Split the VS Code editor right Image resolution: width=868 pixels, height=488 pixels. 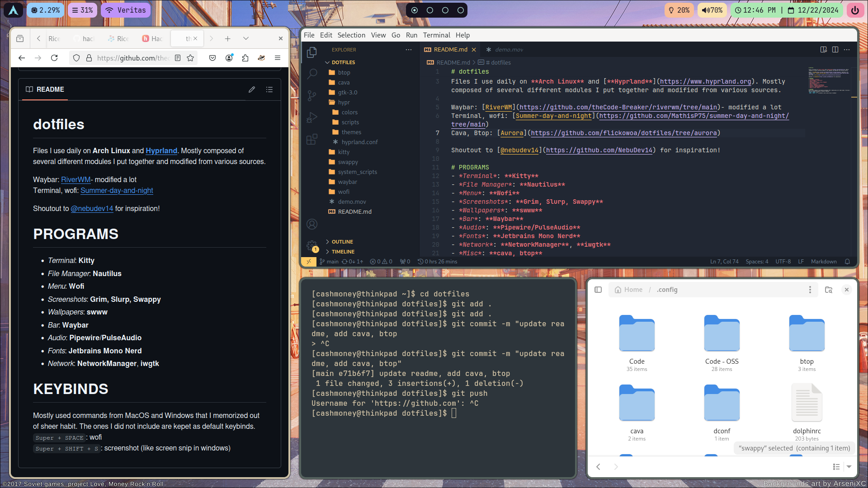click(x=835, y=50)
